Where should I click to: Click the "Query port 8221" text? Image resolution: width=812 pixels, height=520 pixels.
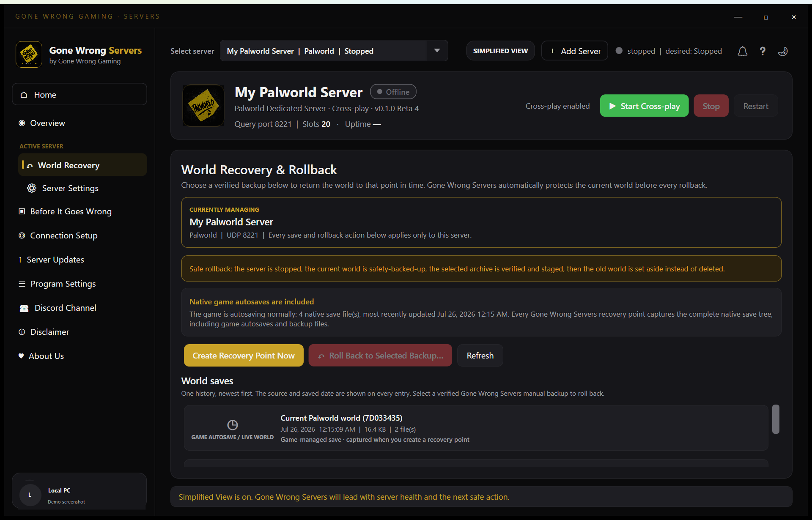pyautogui.click(x=263, y=124)
